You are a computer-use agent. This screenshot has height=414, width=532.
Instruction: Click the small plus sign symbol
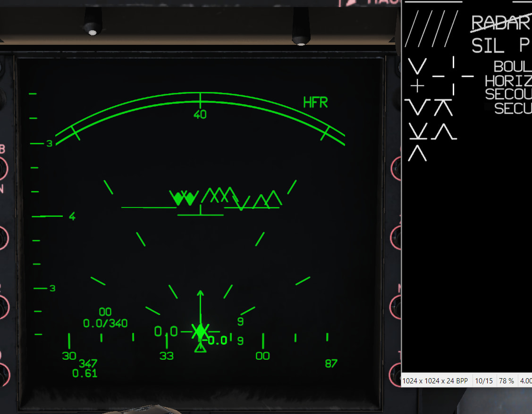click(x=417, y=86)
